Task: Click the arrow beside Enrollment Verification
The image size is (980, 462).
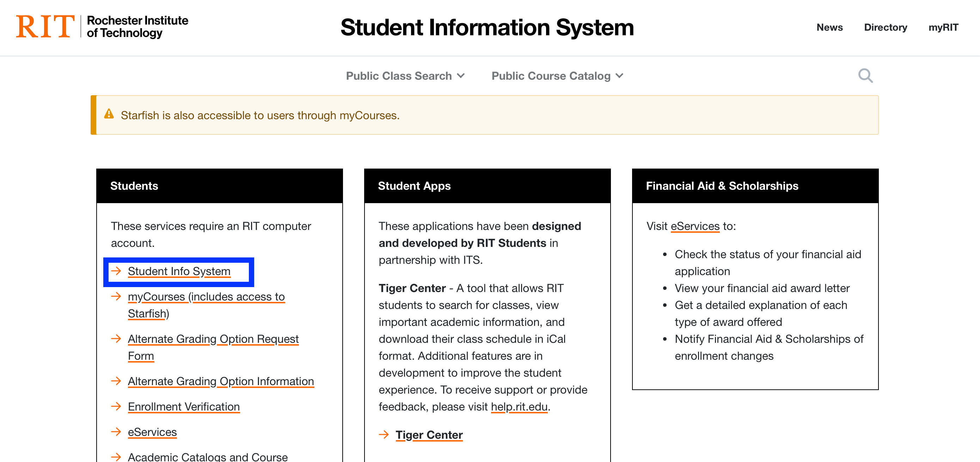Action: pos(116,406)
